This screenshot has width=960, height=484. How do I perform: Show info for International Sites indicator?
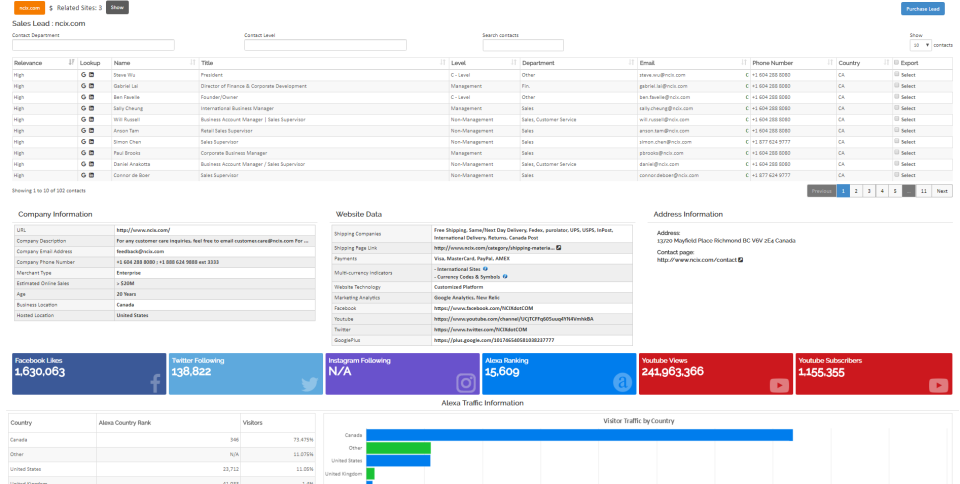pos(485,269)
